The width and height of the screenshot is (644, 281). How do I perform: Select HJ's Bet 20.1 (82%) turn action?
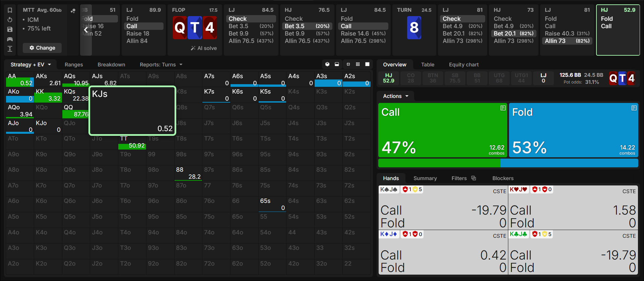(x=513, y=34)
